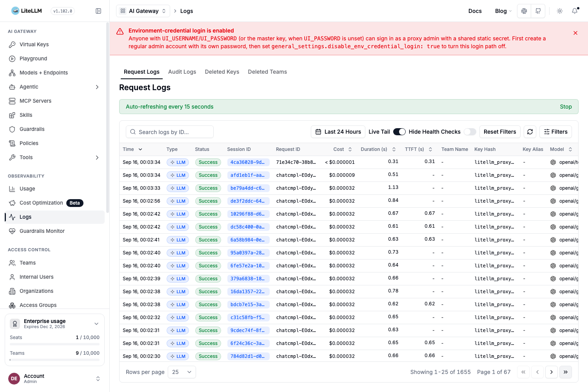The width and height of the screenshot is (588, 392).
Task: Open the Blog dropdown menu
Action: pyautogui.click(x=503, y=11)
